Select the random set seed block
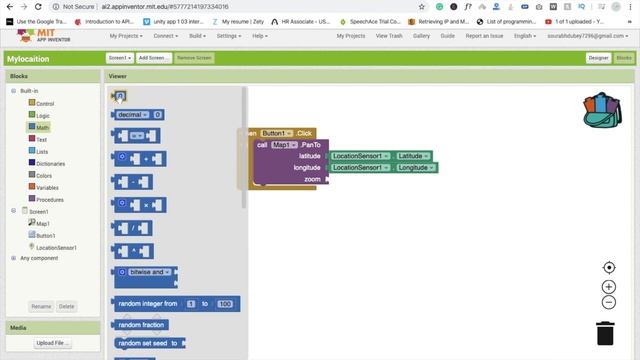The width and height of the screenshot is (640, 360). (149, 343)
